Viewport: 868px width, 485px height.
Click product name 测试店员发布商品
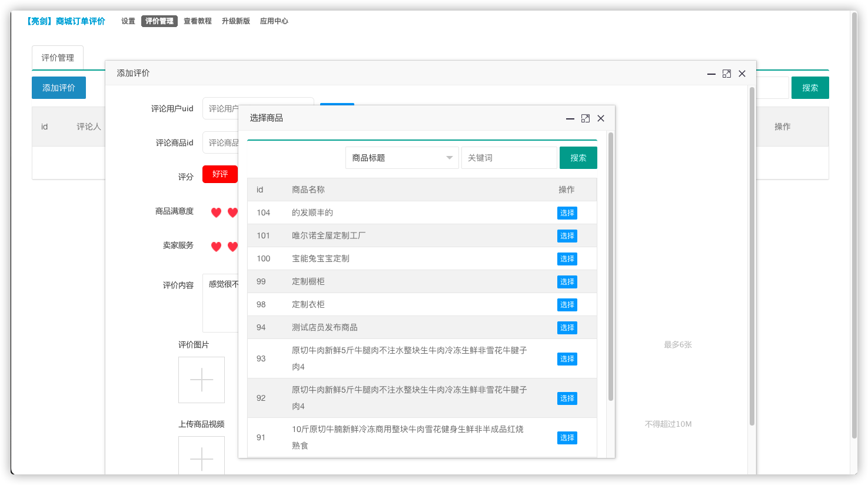coord(325,327)
